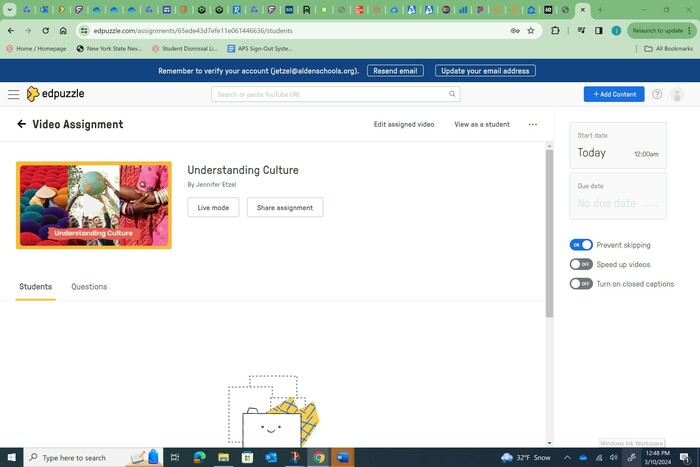
Task: Disable the Prevent skipping toggle
Action: click(x=581, y=245)
